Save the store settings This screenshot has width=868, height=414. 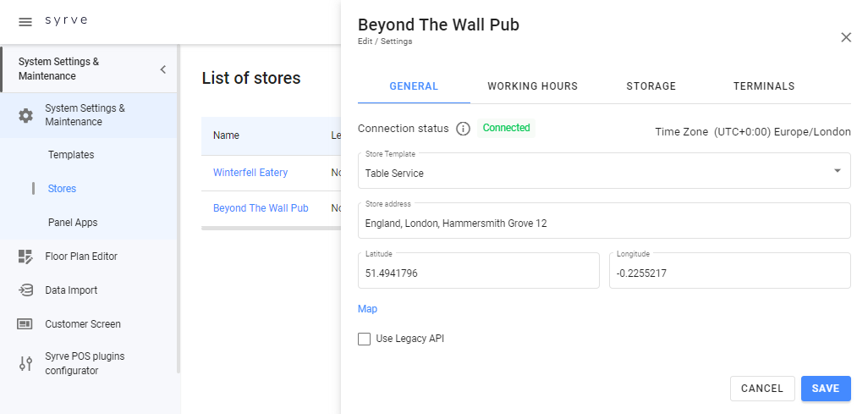pyautogui.click(x=825, y=389)
